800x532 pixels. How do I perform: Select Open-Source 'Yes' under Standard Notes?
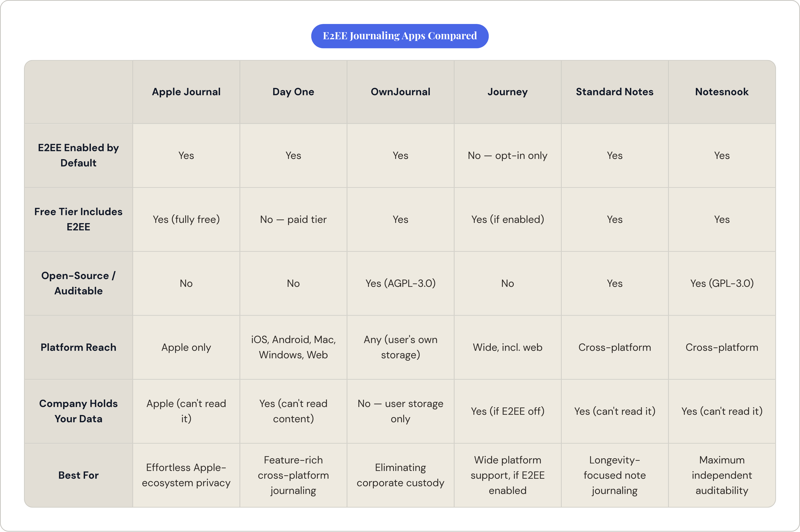[x=615, y=284]
